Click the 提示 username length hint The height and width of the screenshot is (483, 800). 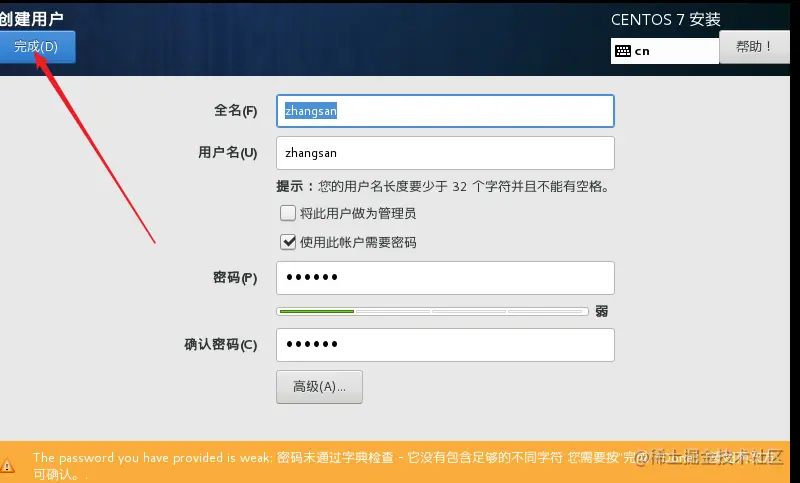(x=444, y=187)
